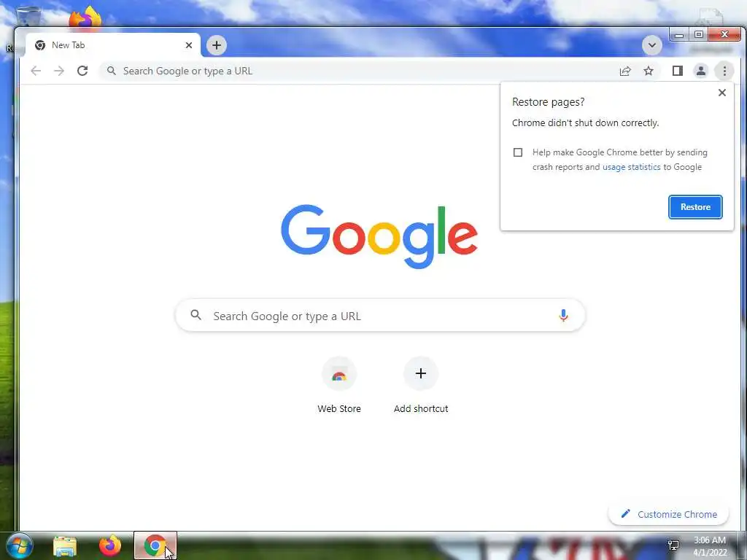Image resolution: width=747 pixels, height=560 pixels.
Task: Open the taskbar clock showing 3:06 AM
Action: (709, 546)
